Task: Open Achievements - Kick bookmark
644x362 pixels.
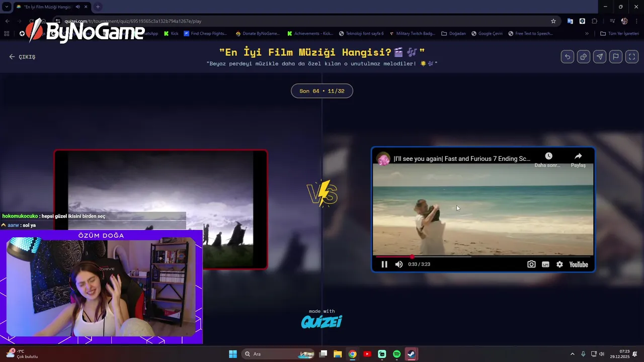Action: 310,34
